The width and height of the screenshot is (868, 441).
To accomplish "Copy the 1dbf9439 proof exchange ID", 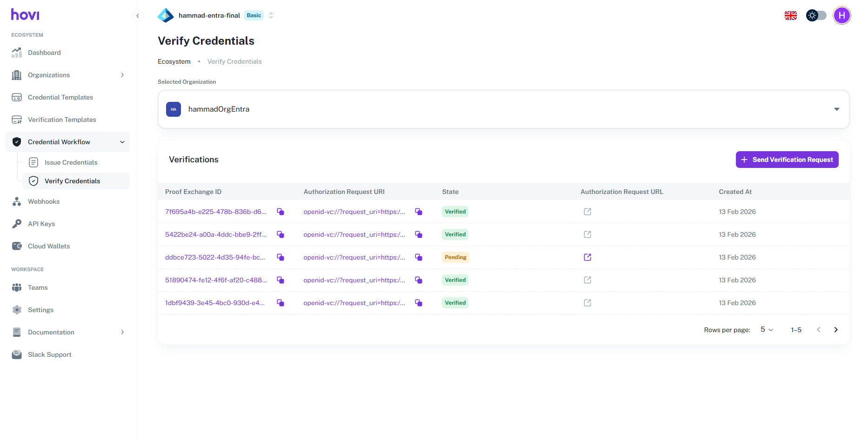I will pos(280,303).
